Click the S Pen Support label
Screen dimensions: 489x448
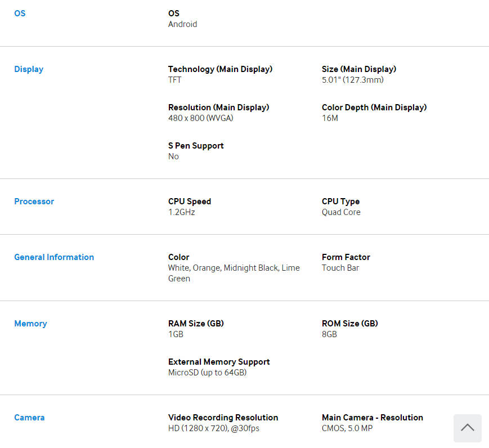(196, 146)
